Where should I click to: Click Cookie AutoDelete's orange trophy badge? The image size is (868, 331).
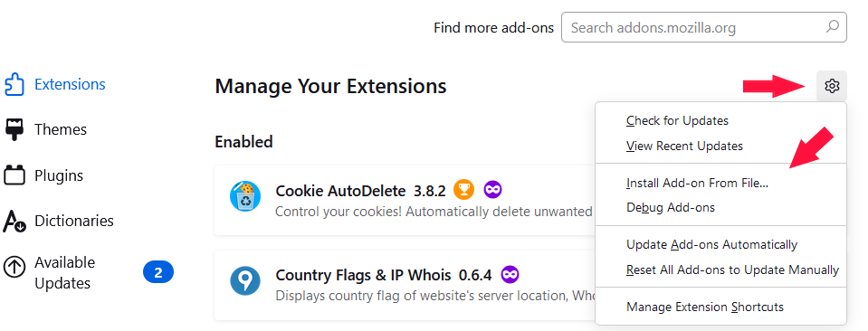point(464,191)
